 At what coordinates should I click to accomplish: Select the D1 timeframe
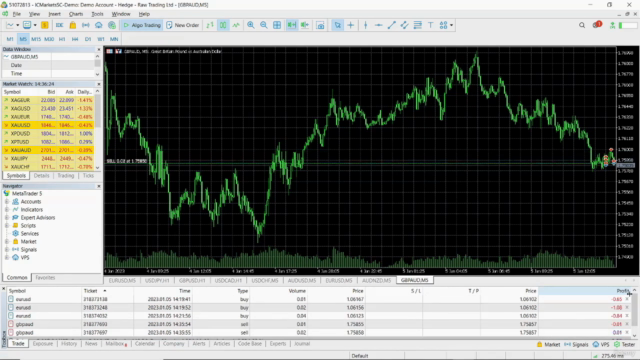88,39
